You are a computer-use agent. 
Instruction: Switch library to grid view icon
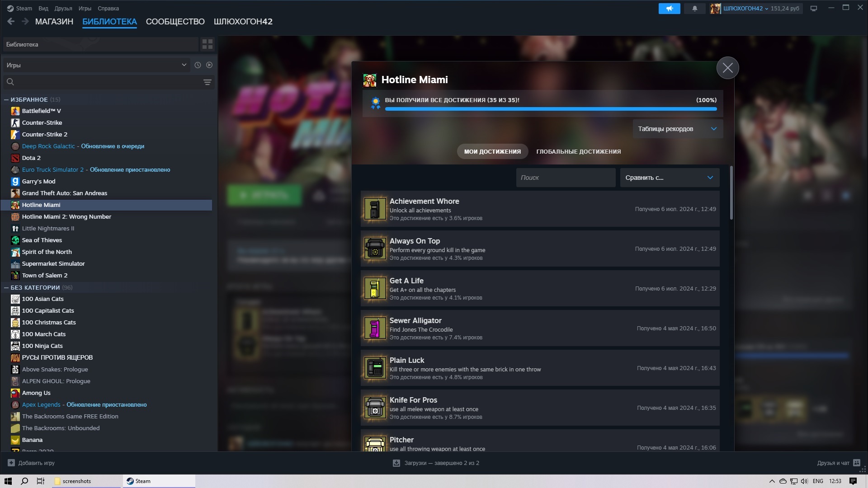coord(208,44)
